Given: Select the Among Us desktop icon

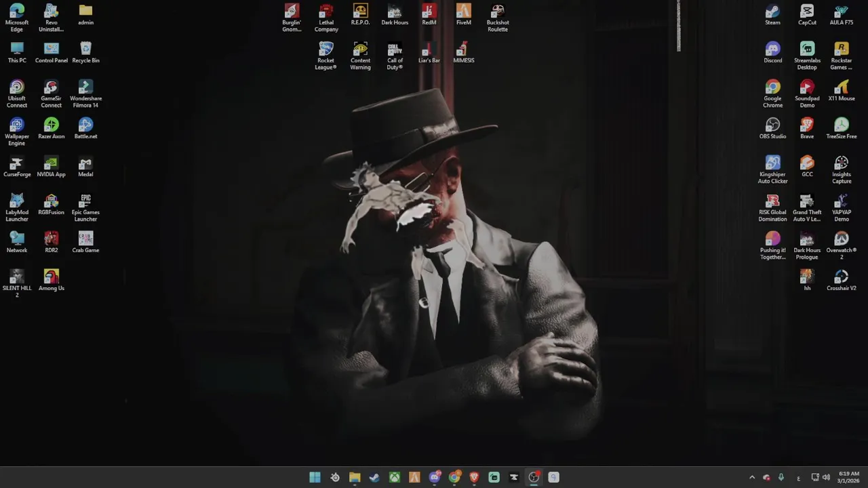Looking at the screenshot, I should (x=52, y=280).
